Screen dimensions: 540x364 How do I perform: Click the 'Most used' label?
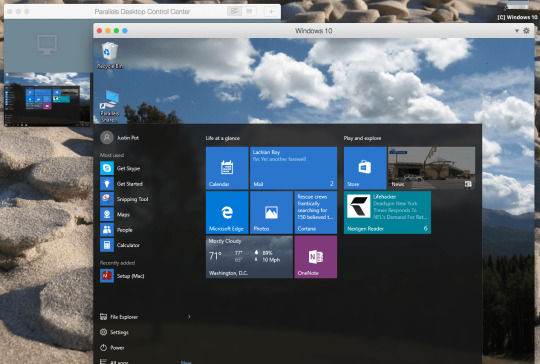112,155
